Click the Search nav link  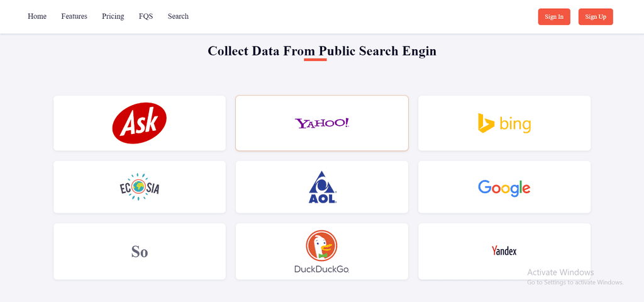tap(178, 16)
